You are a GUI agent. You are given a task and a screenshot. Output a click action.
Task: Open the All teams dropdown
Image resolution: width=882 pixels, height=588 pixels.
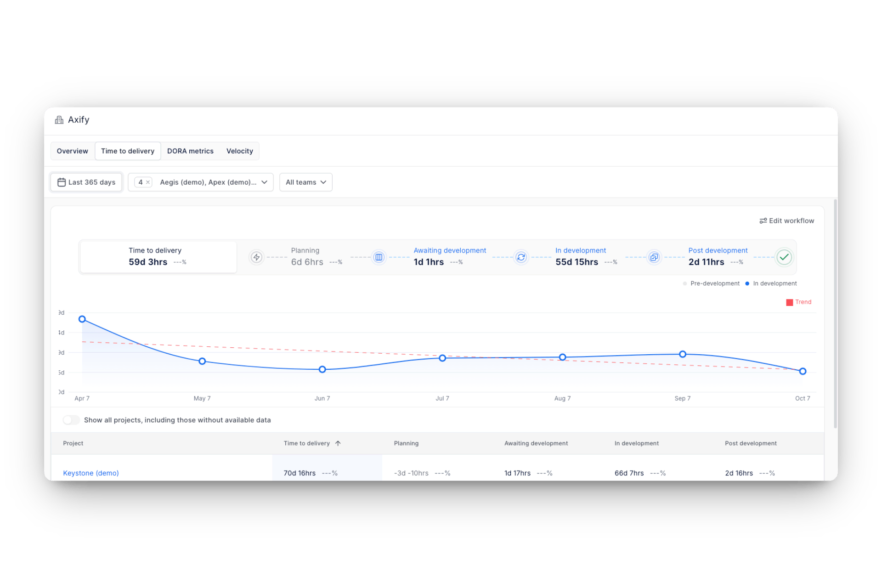(305, 182)
